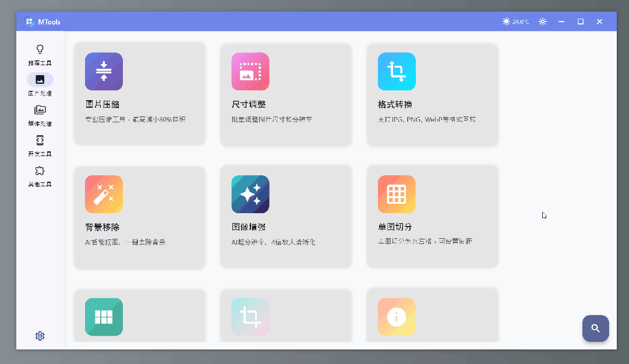Open the 图像增强 sparkles icon

point(250,195)
